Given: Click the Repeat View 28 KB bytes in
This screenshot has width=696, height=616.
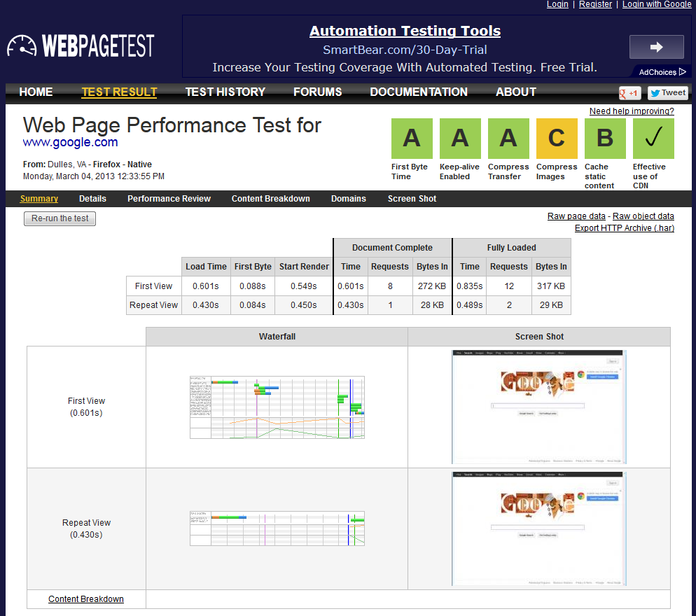Looking at the screenshot, I should tap(432, 305).
